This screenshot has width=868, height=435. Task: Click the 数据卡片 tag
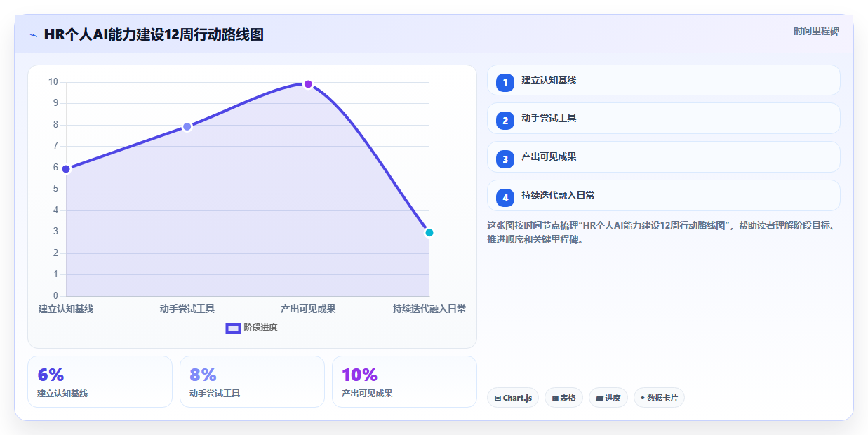[659, 398]
